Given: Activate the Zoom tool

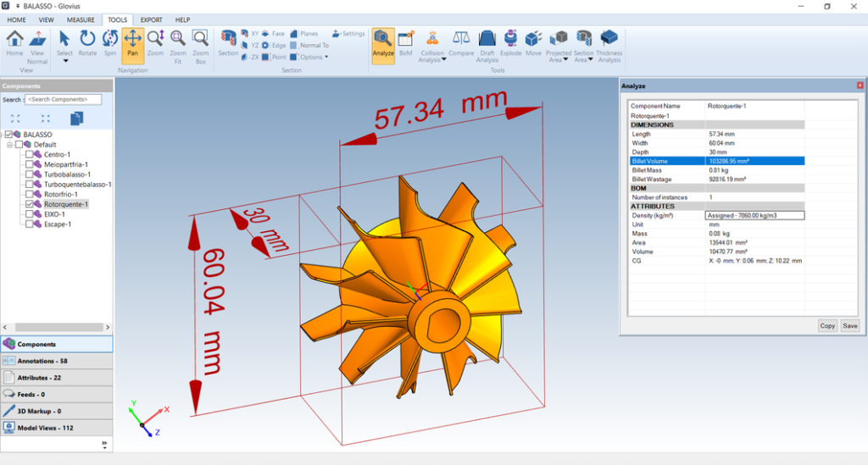Looking at the screenshot, I should [156, 43].
